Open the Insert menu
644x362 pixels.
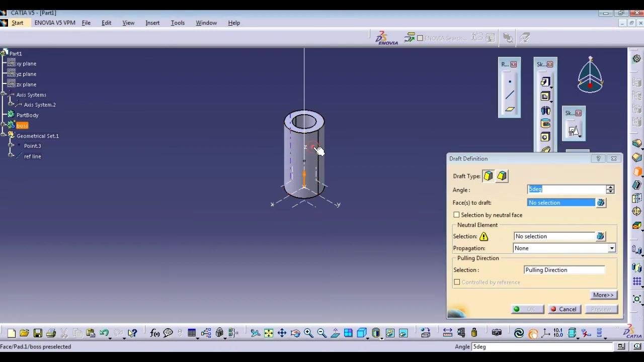pos(152,23)
